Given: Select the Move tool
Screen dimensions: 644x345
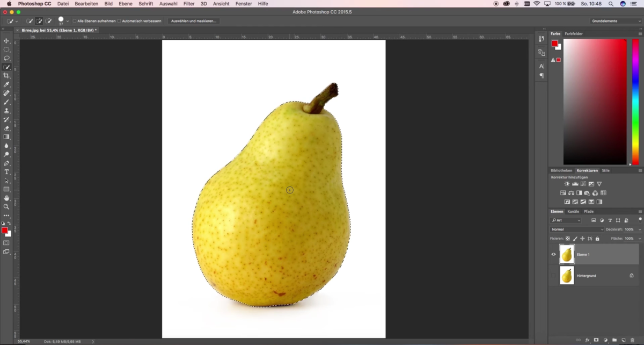Looking at the screenshot, I should pos(6,41).
